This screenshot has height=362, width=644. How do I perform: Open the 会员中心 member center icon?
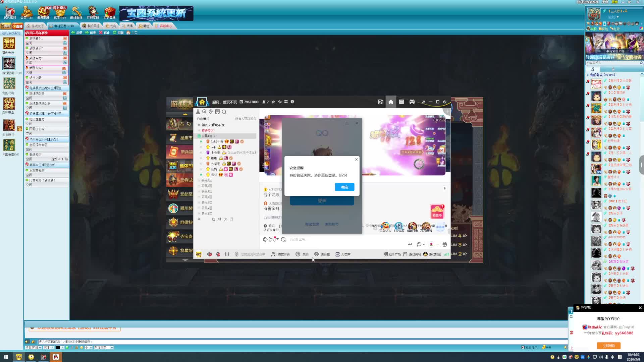[x=26, y=12]
